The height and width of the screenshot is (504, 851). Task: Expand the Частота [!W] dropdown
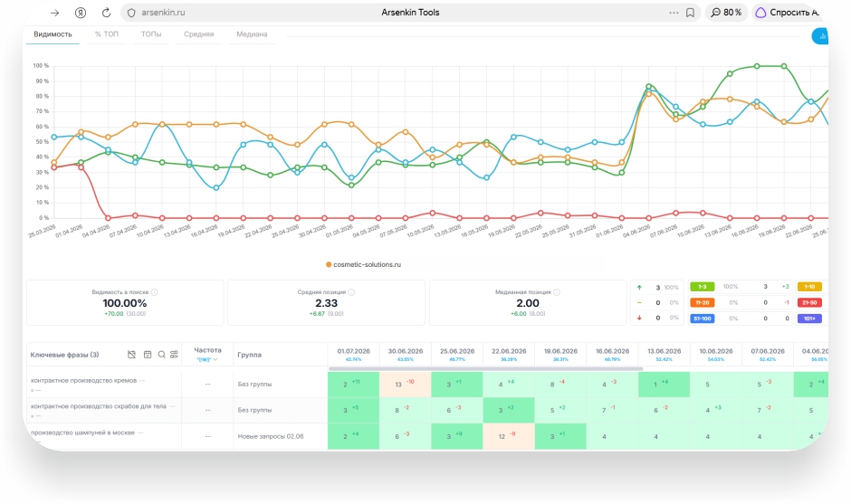[x=207, y=359]
